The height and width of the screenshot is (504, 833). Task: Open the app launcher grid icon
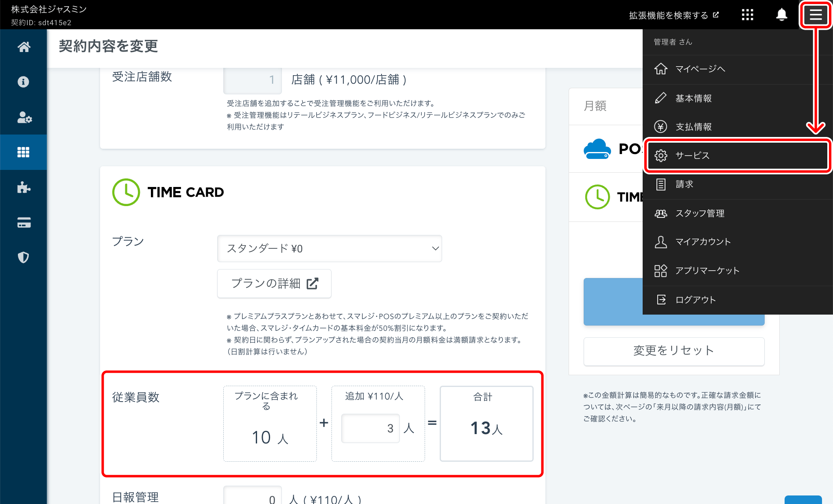coord(748,15)
